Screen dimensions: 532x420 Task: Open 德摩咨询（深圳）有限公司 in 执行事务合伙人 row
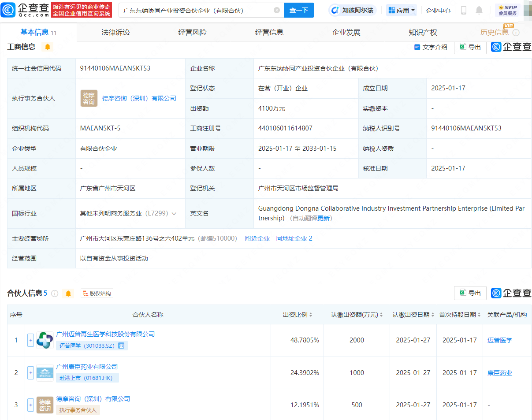click(x=139, y=98)
